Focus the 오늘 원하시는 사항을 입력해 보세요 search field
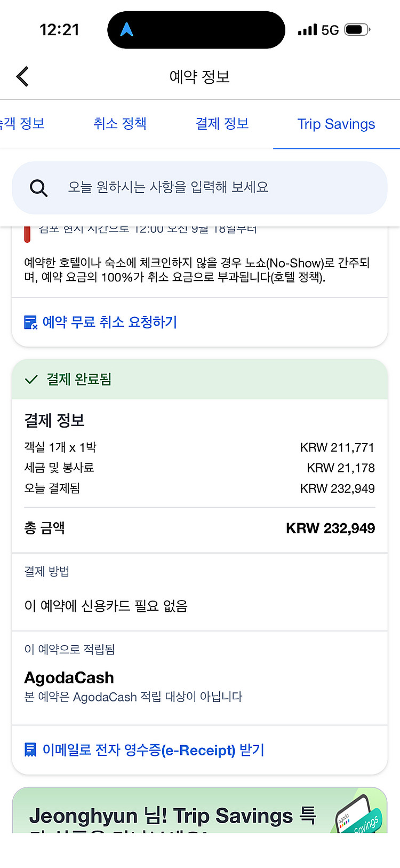This screenshot has height=868, width=400. coord(213,188)
